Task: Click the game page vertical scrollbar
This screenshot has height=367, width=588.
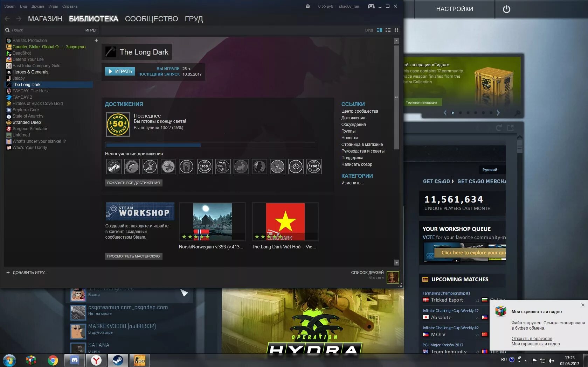Action: click(x=396, y=97)
